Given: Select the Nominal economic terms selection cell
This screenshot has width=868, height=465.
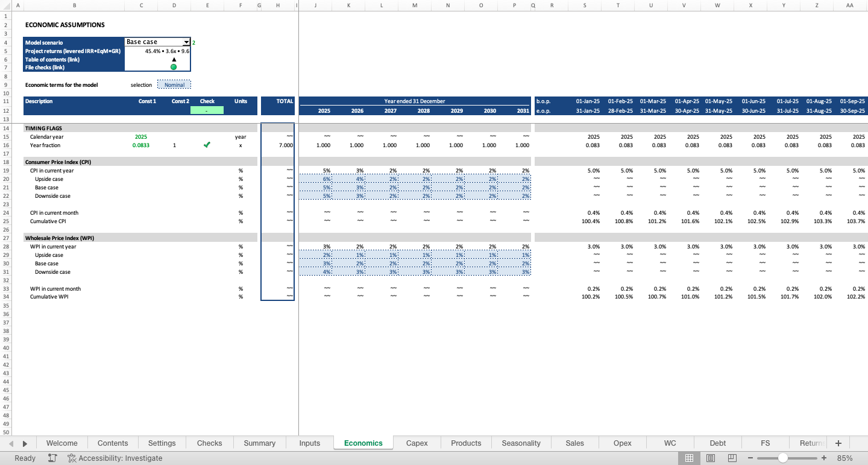Looking at the screenshot, I should [x=174, y=85].
